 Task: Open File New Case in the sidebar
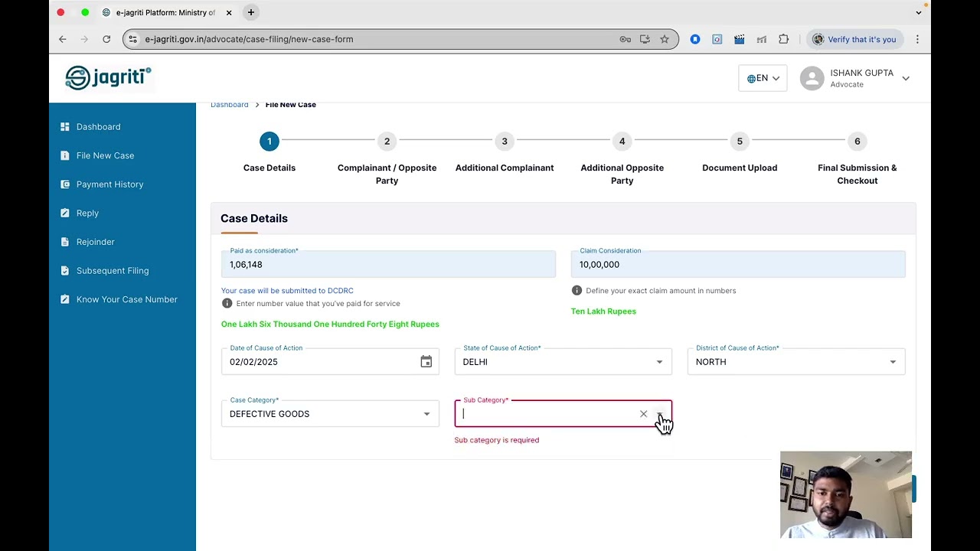(105, 155)
